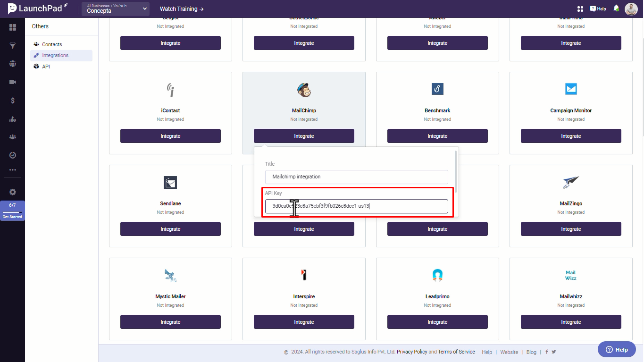Open the circular gauge icon in sidebar
This screenshot has width=644, height=362.
13,155
